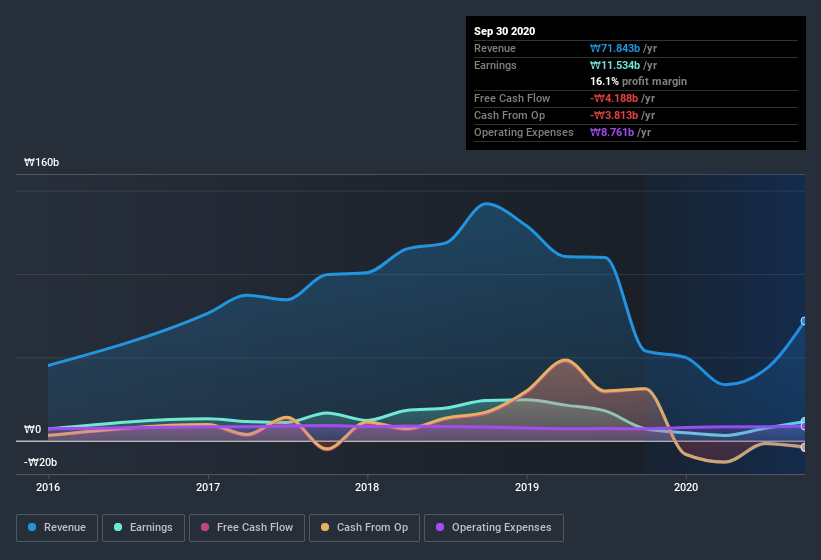
Task: Click the ₩0 y-axis label
Action: tap(32, 429)
